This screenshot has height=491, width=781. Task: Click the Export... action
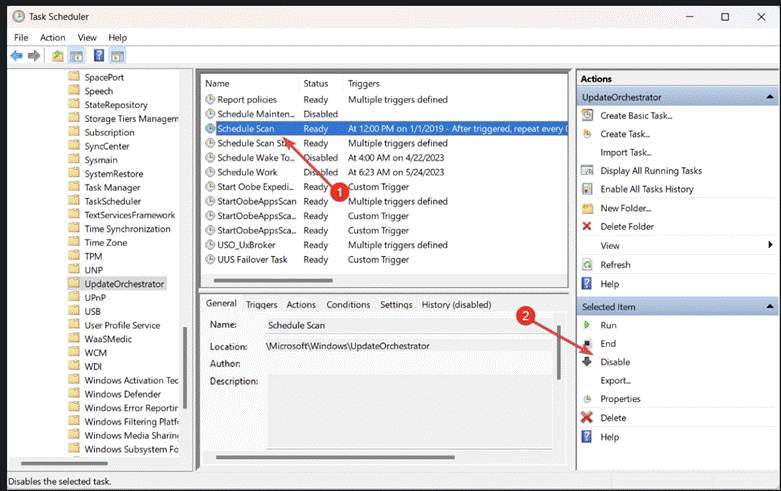616,380
